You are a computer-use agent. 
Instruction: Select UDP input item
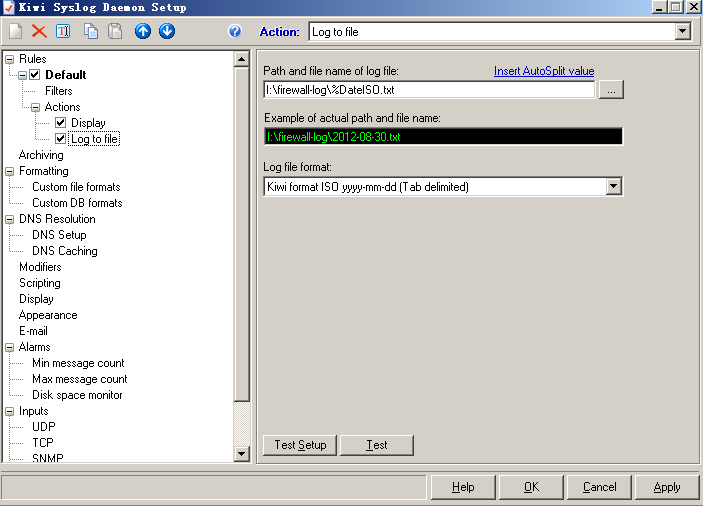44,427
